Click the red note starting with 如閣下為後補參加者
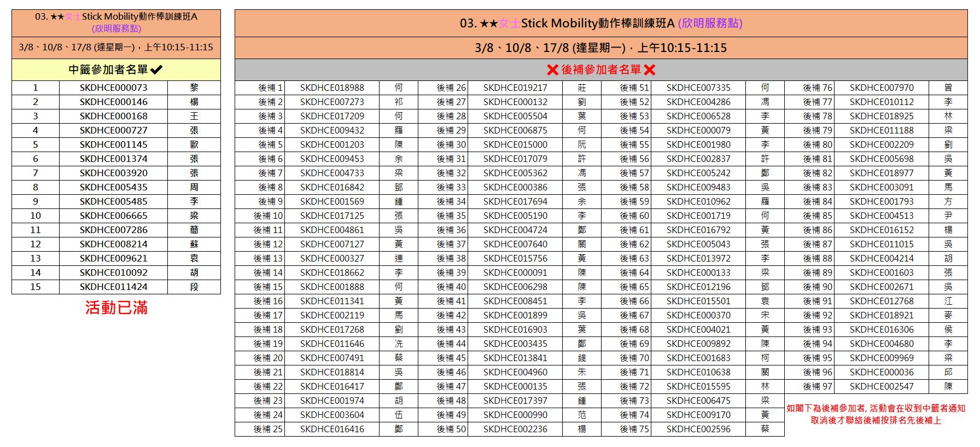This screenshot has width=980, height=447. click(876, 414)
